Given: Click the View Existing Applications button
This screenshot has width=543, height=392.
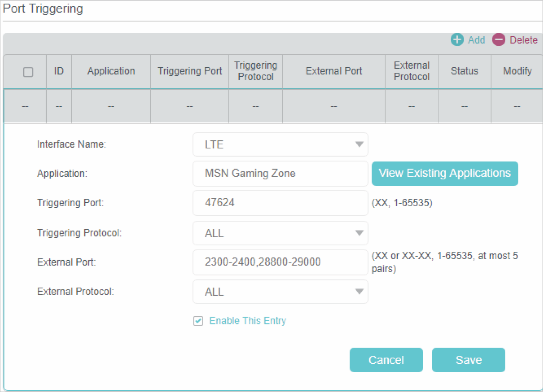Looking at the screenshot, I should [x=444, y=173].
